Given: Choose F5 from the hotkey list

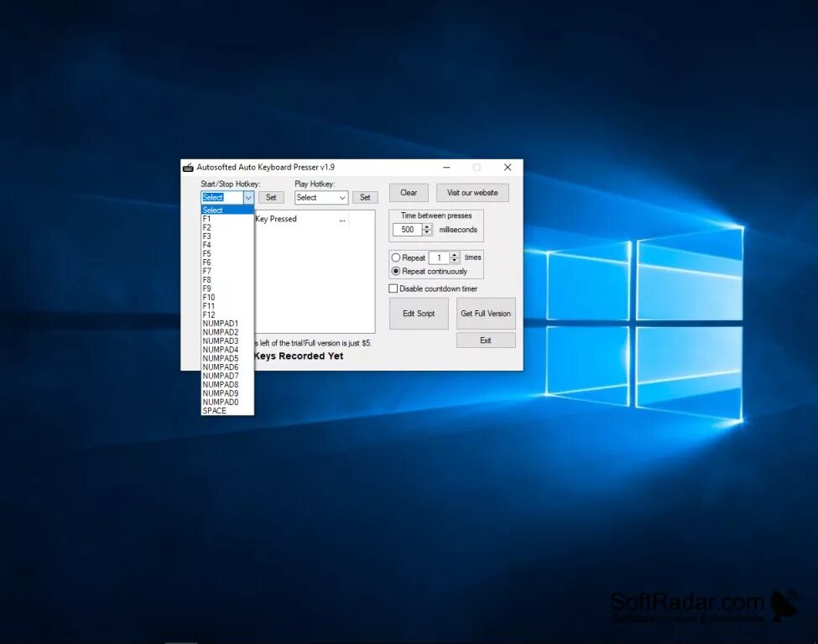Looking at the screenshot, I should tap(227, 254).
